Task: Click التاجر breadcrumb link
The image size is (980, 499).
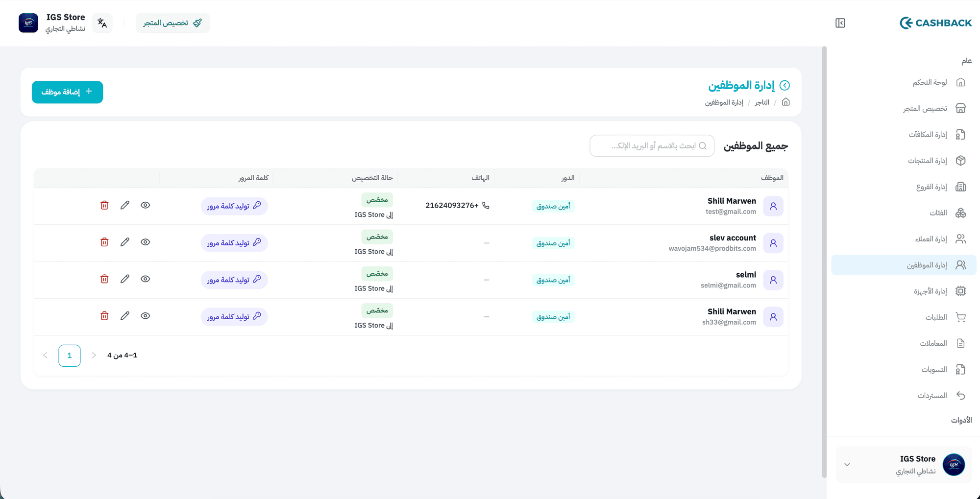Action: (762, 102)
